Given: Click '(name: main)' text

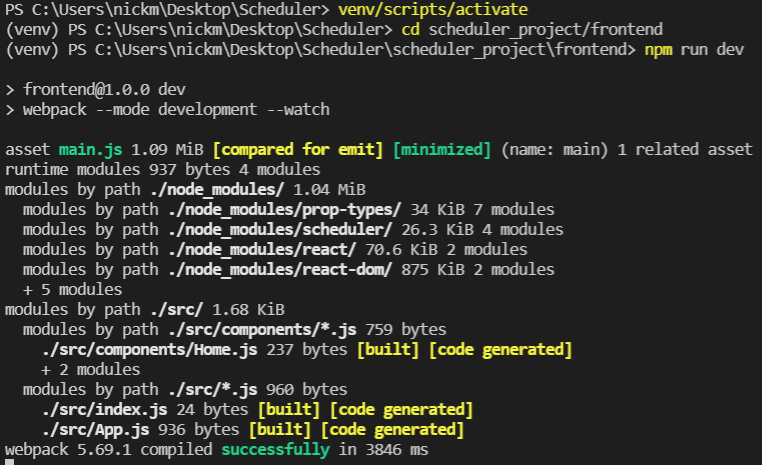Looking at the screenshot, I should click(554, 150).
